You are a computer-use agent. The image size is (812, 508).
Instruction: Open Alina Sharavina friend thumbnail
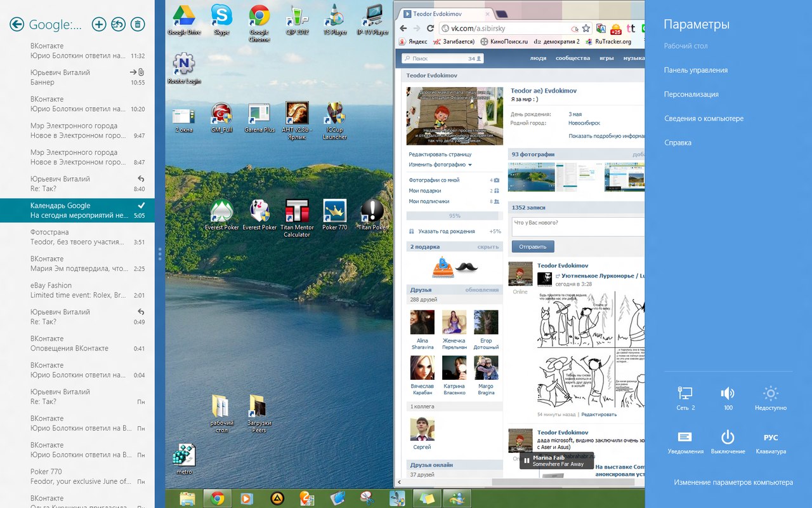[422, 323]
